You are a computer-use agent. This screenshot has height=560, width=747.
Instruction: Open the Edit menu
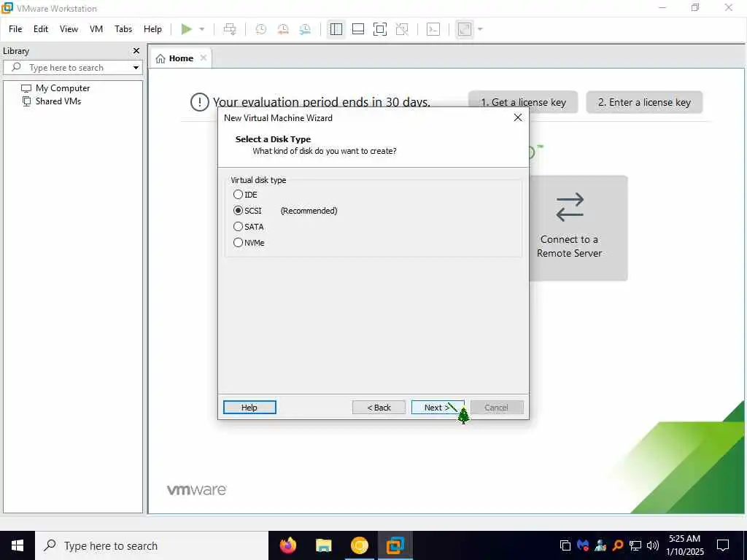(x=41, y=29)
